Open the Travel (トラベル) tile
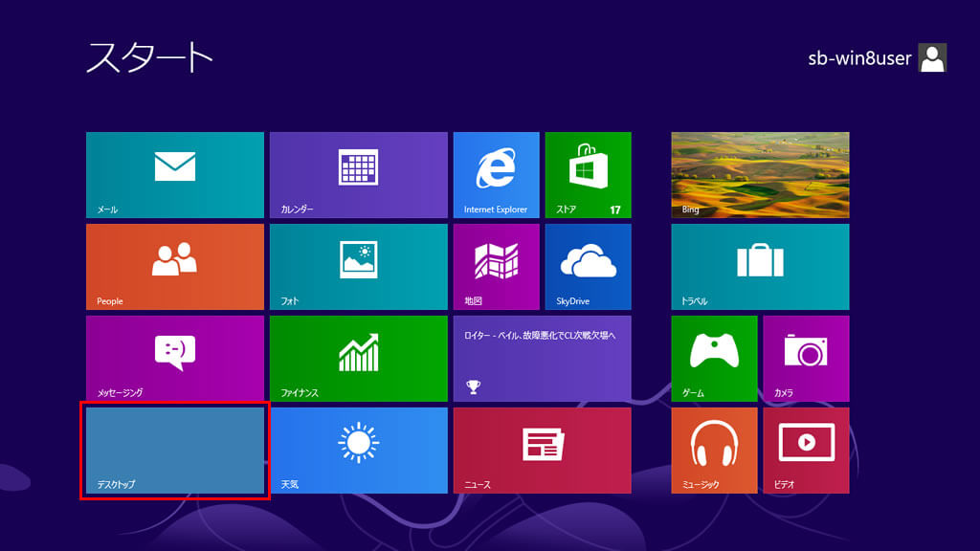This screenshot has width=980, height=551. pyautogui.click(x=760, y=266)
